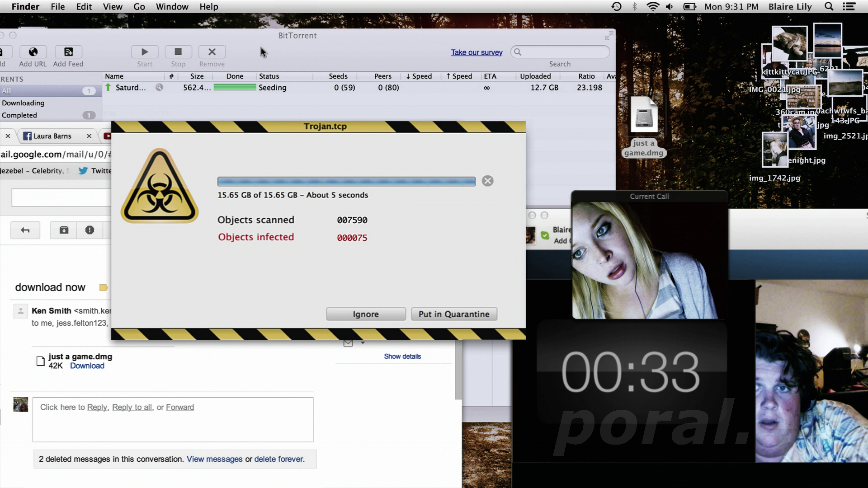868x488 pixels.
Task: Open the Window menu
Action: (x=172, y=7)
